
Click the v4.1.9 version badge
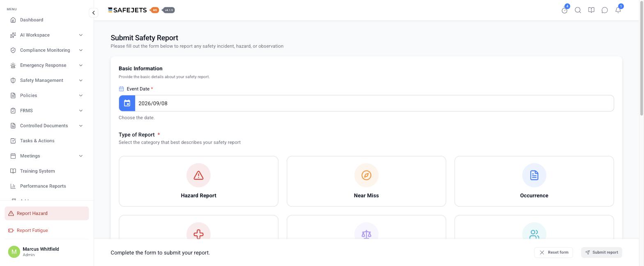(x=169, y=10)
